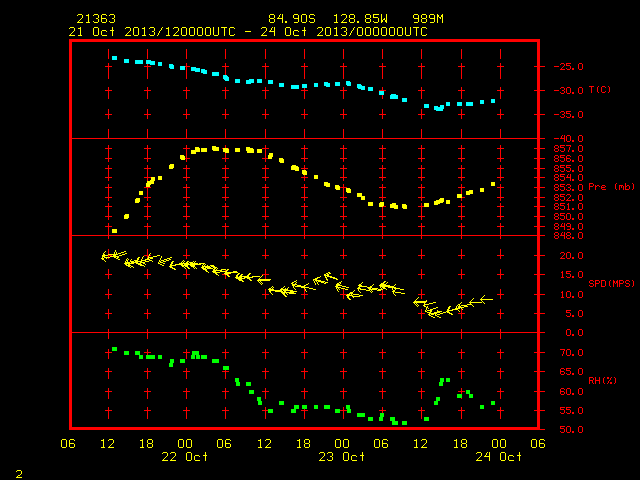Click the number 2 in bottom corner

tap(19, 474)
